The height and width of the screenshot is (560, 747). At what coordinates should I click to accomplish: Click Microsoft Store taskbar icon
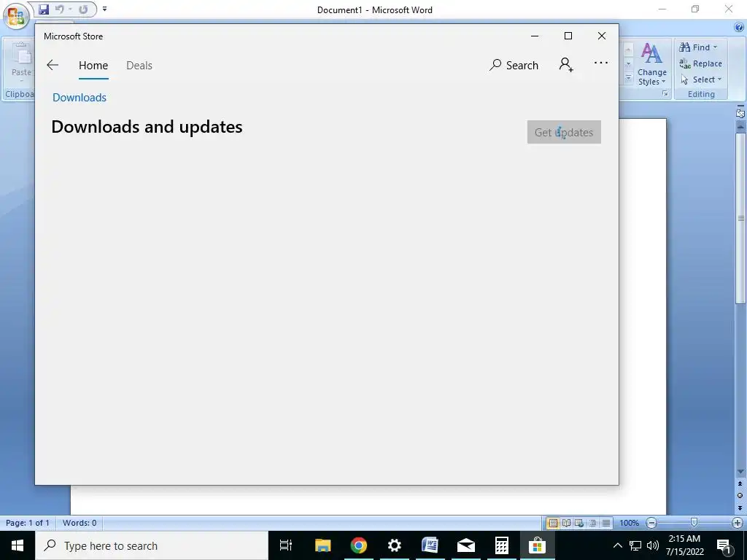click(537, 545)
